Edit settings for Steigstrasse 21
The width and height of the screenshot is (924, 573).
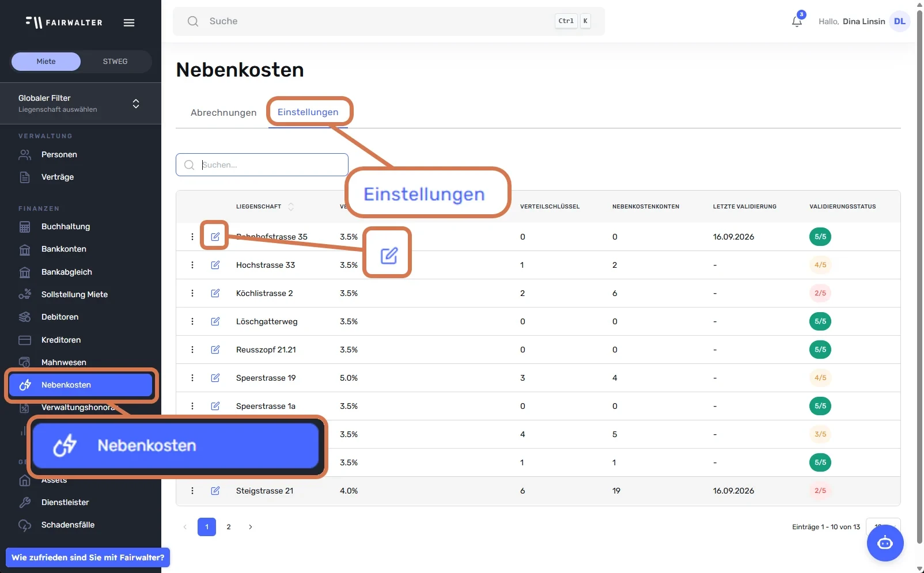coord(215,491)
